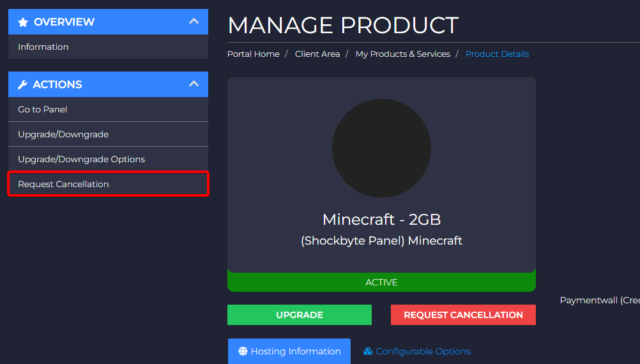Screen dimensions: 640x364
Task: Open Upgrade/Downgrade in the sidebar
Action: click(108, 134)
